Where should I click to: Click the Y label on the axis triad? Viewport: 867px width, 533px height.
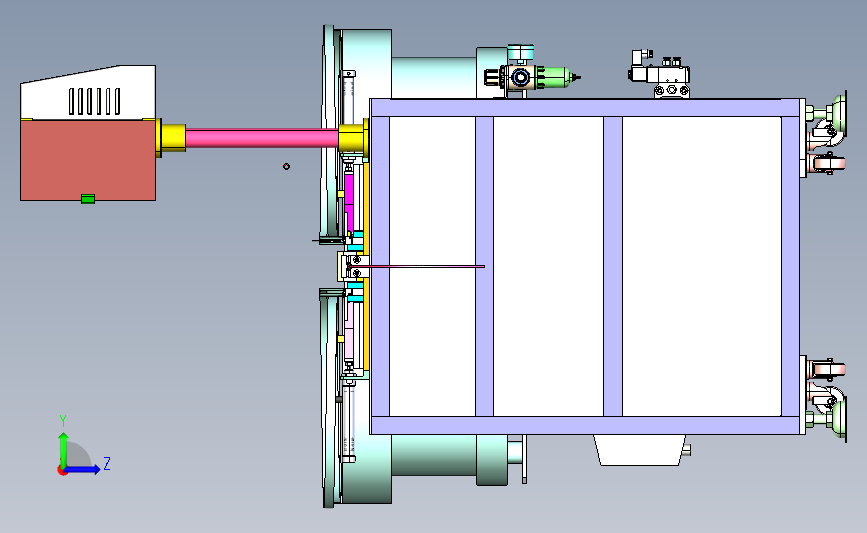(63, 421)
